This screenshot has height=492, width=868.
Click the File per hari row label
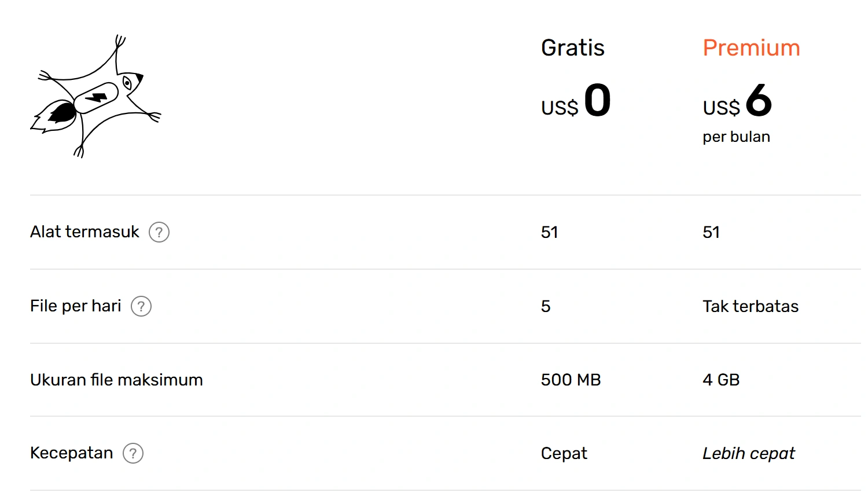tap(76, 306)
